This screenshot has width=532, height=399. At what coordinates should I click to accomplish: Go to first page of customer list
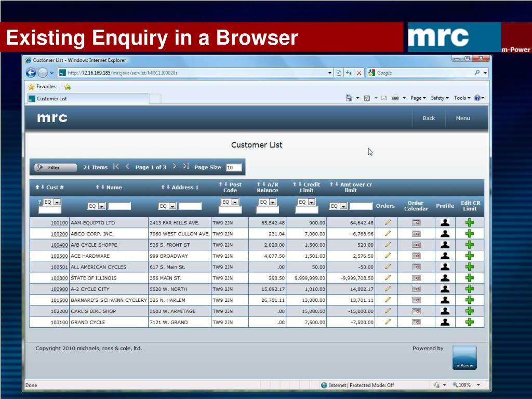tap(116, 167)
